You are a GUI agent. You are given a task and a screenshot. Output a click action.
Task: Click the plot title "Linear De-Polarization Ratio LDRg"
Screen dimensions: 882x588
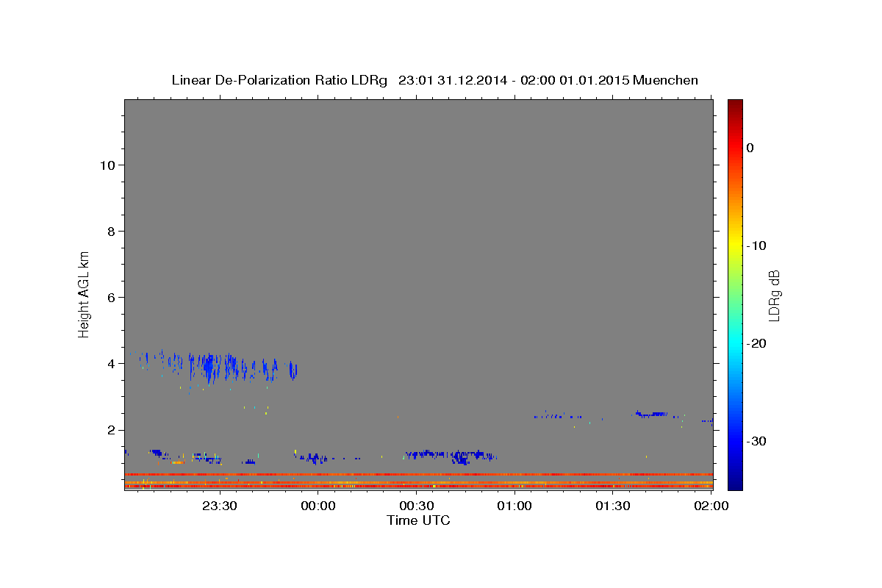coord(279,80)
